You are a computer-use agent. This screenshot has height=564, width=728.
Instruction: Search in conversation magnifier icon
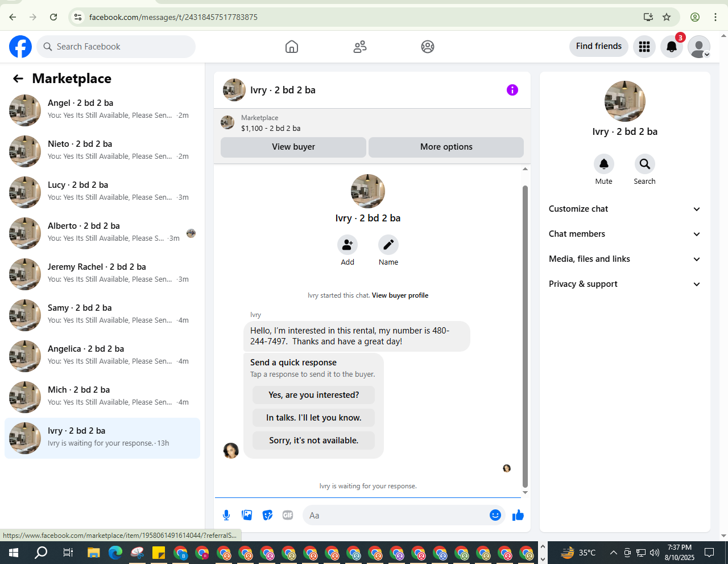point(645,164)
